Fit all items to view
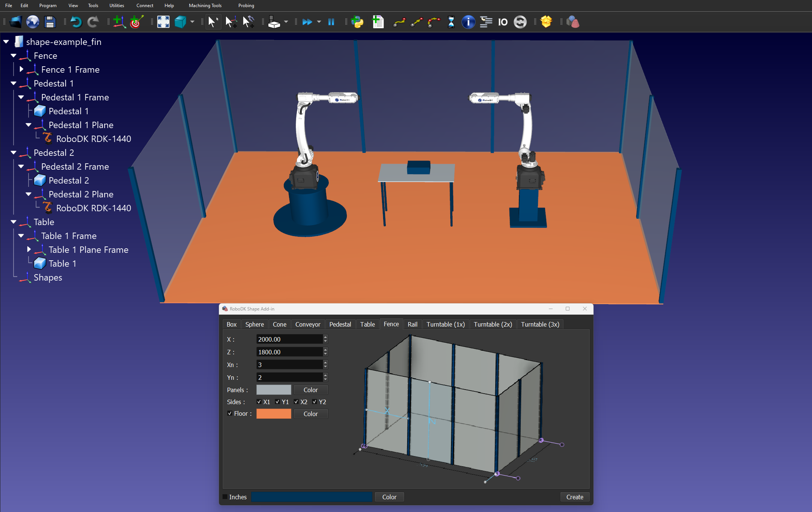Viewport: 812px width, 512px height. [x=163, y=22]
